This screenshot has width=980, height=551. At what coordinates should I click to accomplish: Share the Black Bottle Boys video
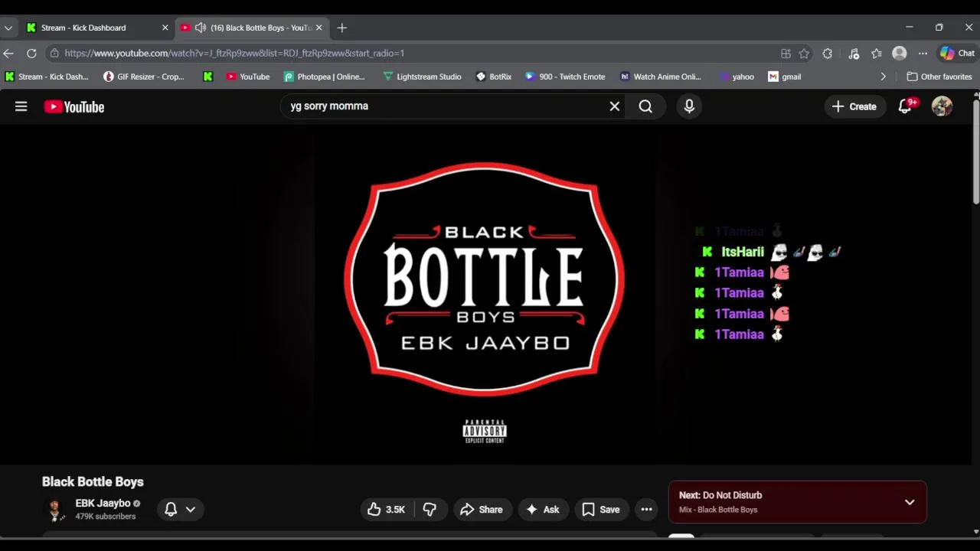pos(482,509)
